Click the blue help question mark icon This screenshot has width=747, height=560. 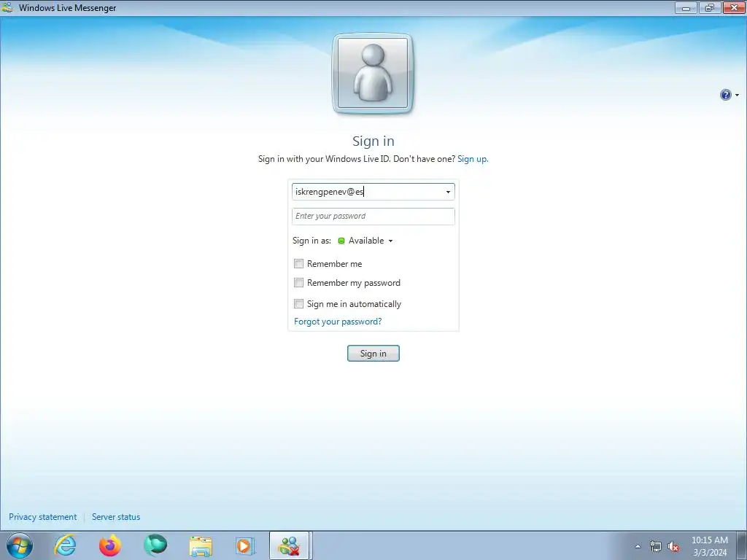pyautogui.click(x=725, y=95)
